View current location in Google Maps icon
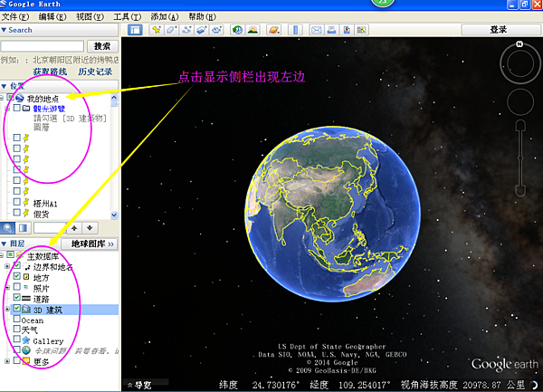 tap(361, 30)
